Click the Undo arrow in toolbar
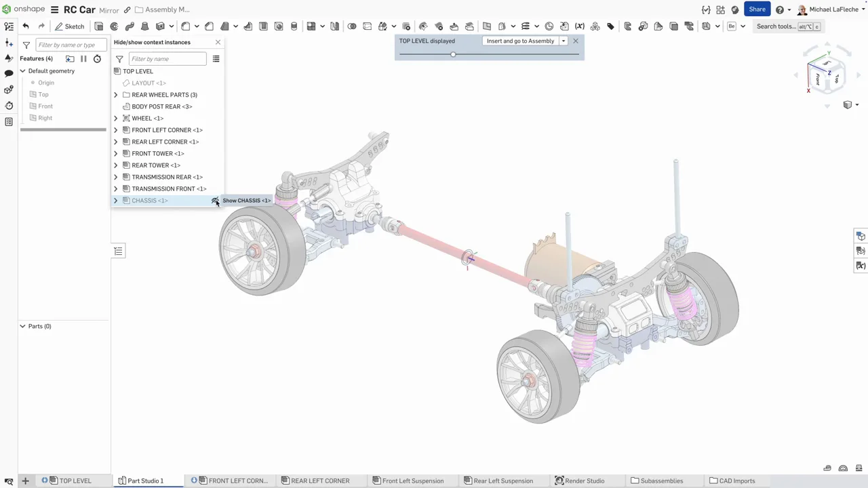 [26, 26]
